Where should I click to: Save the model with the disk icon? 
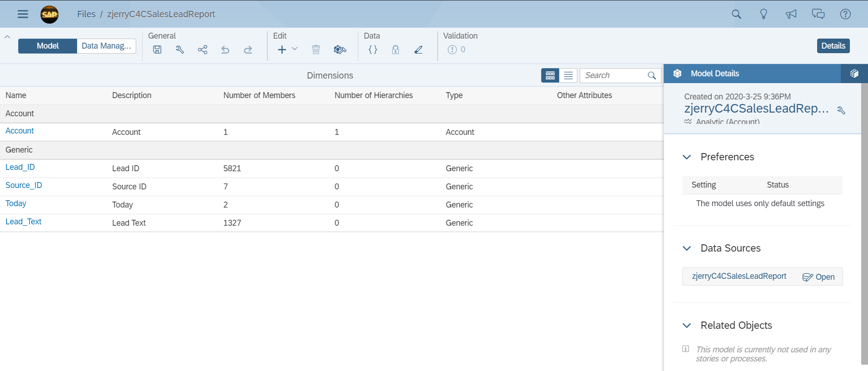(x=157, y=50)
